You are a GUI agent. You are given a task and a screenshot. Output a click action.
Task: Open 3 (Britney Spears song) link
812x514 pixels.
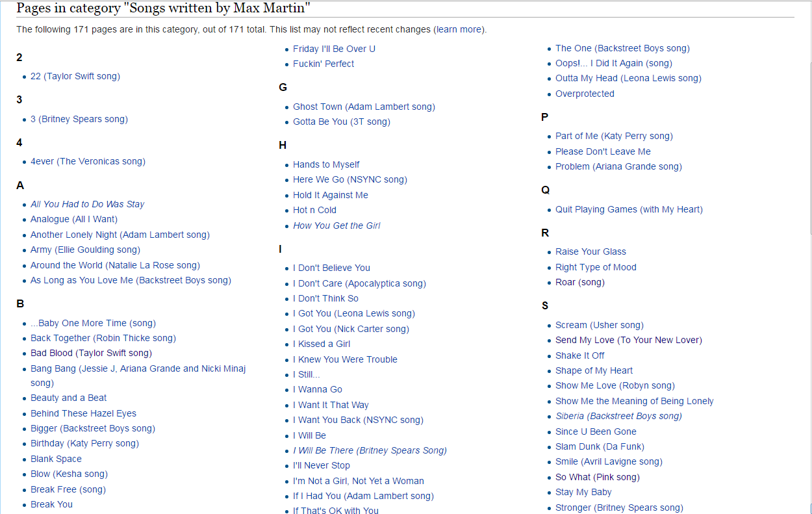[79, 119]
